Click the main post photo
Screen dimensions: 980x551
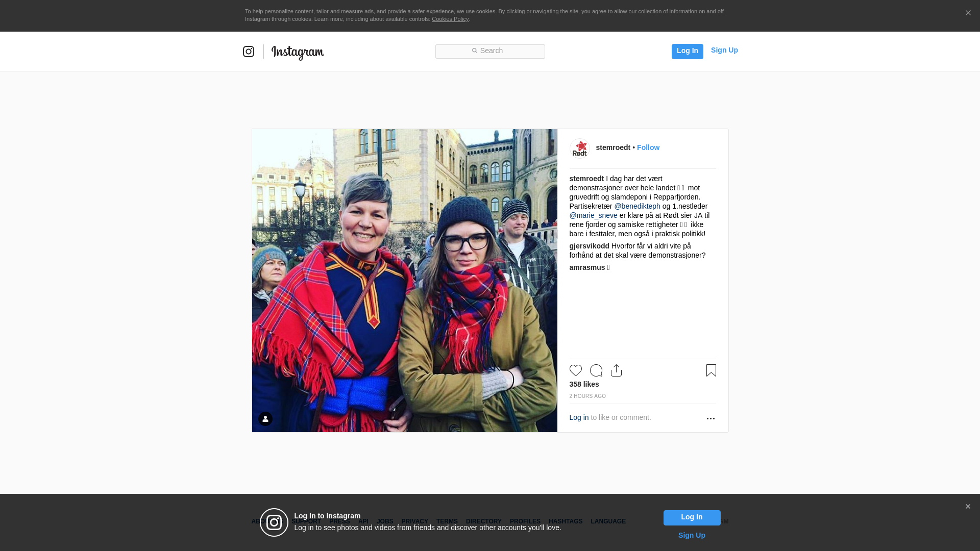coord(404,281)
